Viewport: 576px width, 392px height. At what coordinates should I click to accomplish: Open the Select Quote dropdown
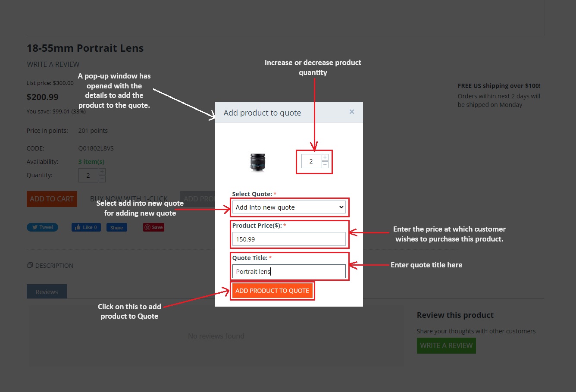point(289,207)
